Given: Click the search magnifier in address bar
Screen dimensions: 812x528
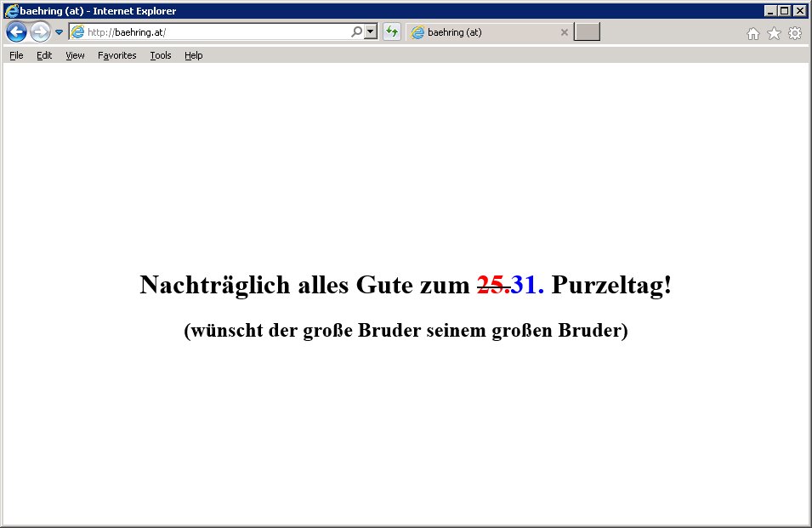Looking at the screenshot, I should point(356,32).
